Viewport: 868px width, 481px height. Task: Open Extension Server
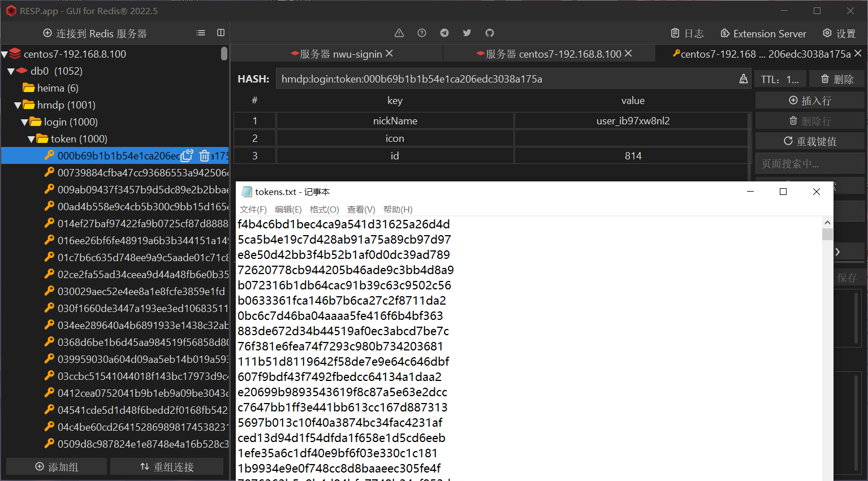point(763,33)
